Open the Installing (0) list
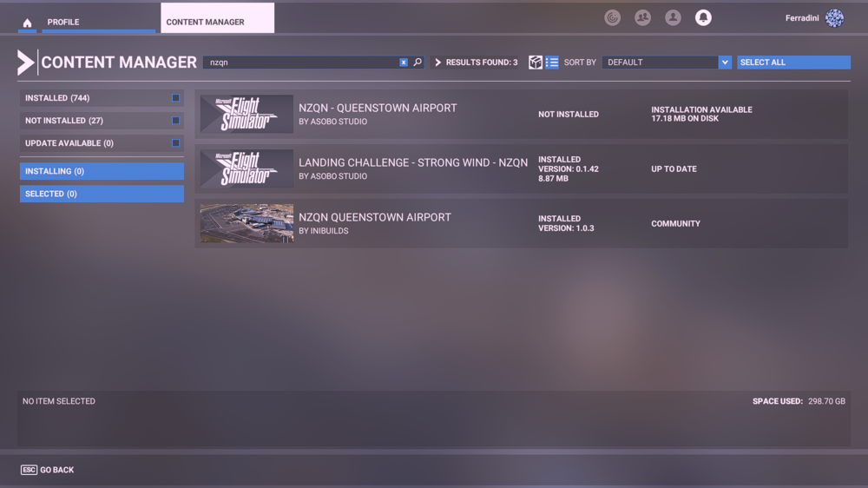 point(102,171)
